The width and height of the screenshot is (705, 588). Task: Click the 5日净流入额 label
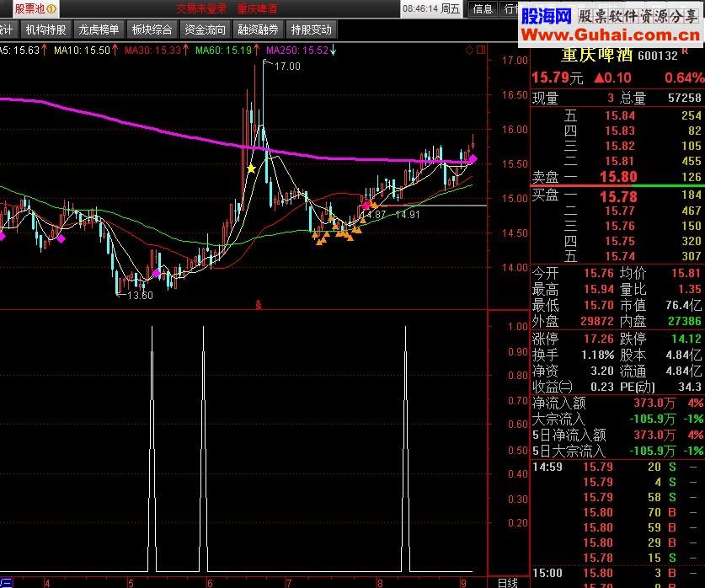tap(569, 435)
